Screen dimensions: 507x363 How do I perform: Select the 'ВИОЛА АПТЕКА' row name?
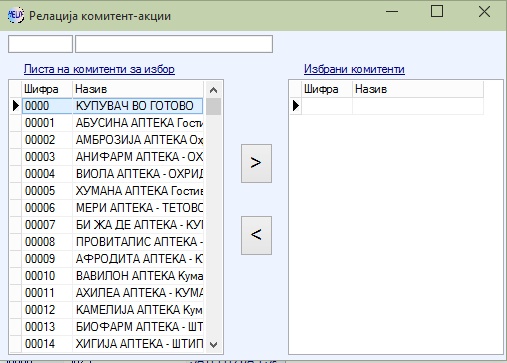tap(138, 174)
